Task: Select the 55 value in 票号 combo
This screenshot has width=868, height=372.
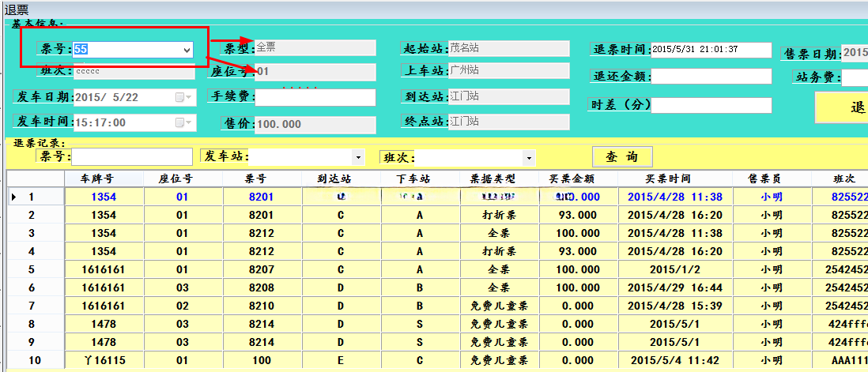Action: (x=81, y=49)
